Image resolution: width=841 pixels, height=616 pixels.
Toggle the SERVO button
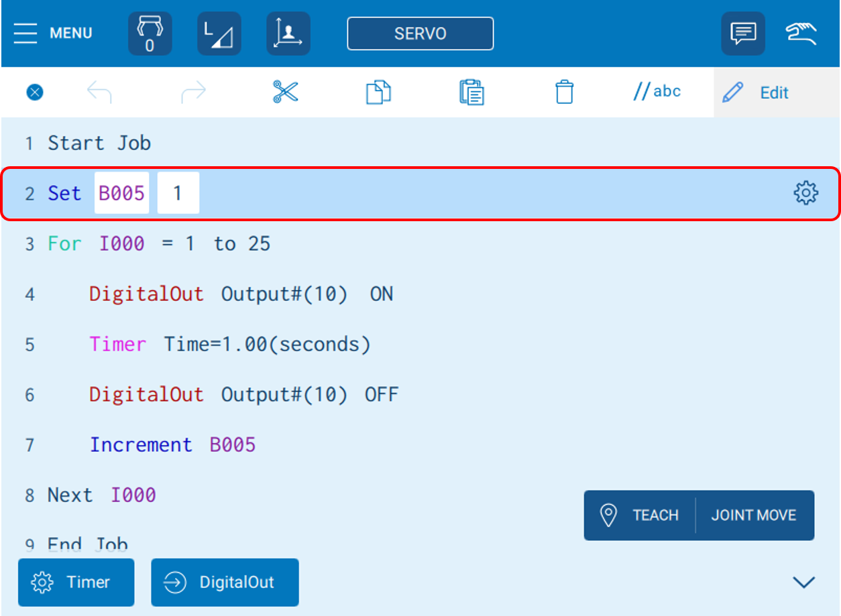point(420,34)
